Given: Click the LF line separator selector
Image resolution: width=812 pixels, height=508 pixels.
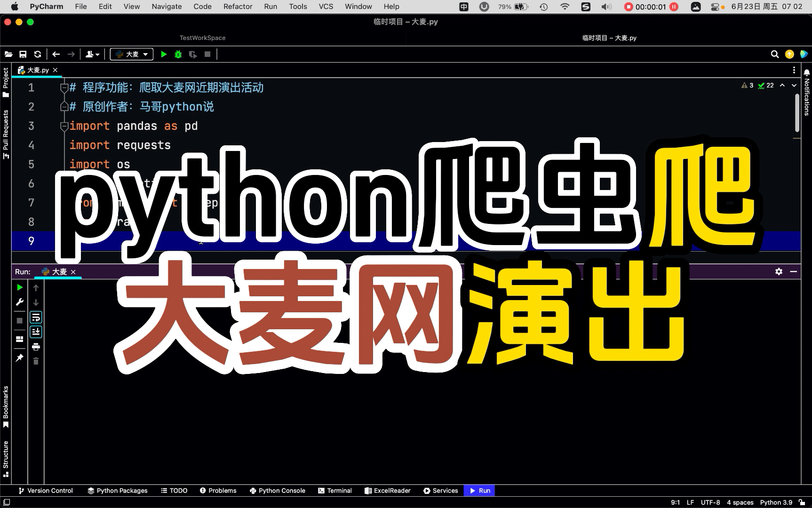Looking at the screenshot, I should point(690,502).
